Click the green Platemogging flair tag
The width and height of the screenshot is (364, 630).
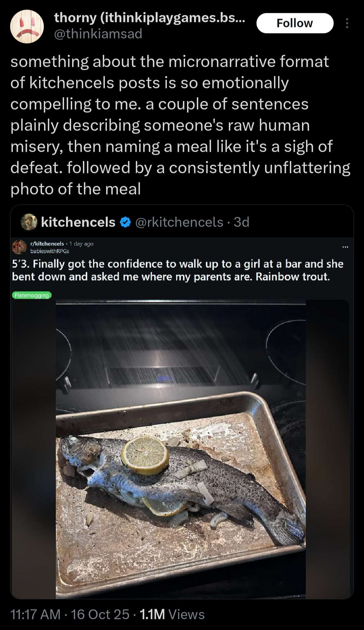tap(32, 295)
